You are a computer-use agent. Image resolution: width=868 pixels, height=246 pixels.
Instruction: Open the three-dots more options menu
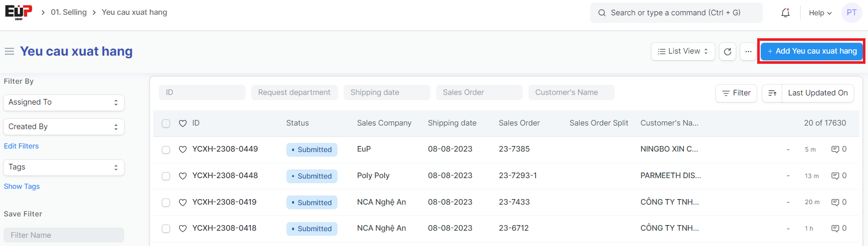pos(748,52)
